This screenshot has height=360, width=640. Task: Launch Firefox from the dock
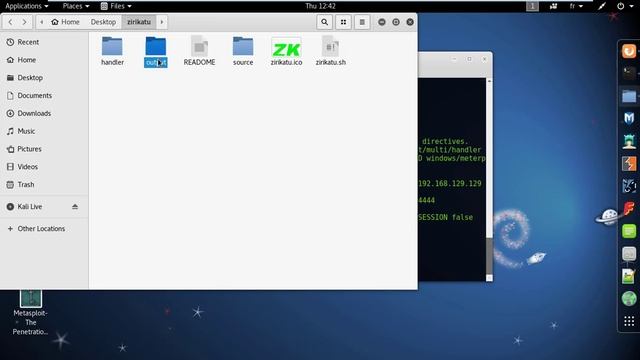pos(629,51)
